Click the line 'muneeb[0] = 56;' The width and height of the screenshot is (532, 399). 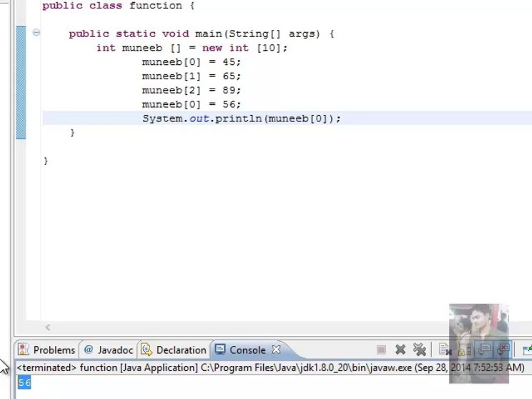[191, 105]
